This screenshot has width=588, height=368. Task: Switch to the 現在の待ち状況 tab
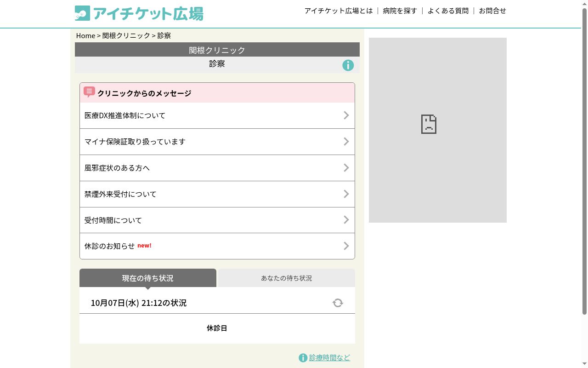point(148,278)
